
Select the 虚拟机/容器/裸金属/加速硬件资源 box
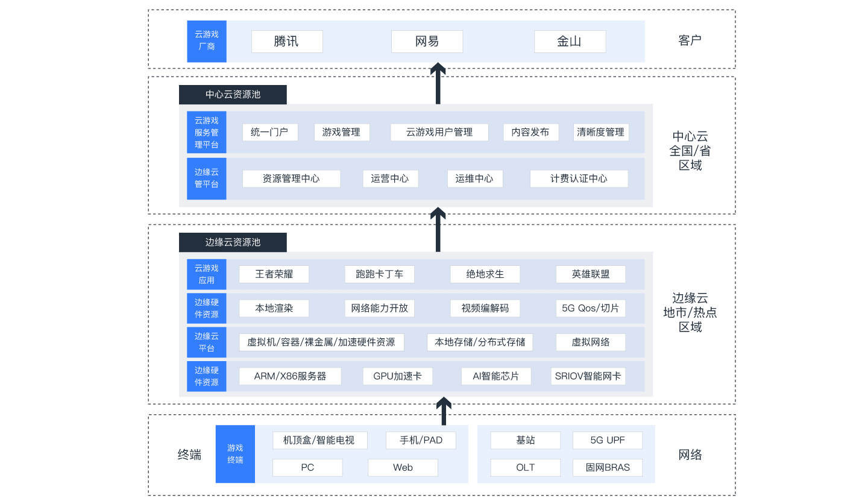[x=322, y=342]
